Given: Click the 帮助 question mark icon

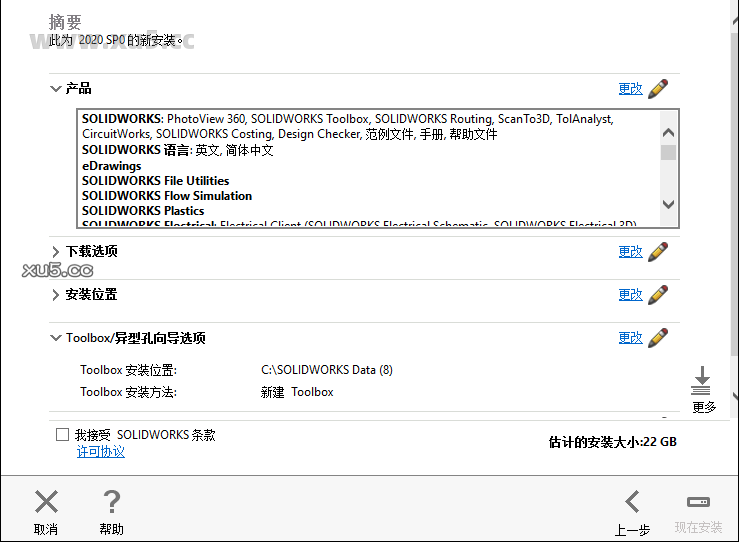Looking at the screenshot, I should pyautogui.click(x=112, y=502).
